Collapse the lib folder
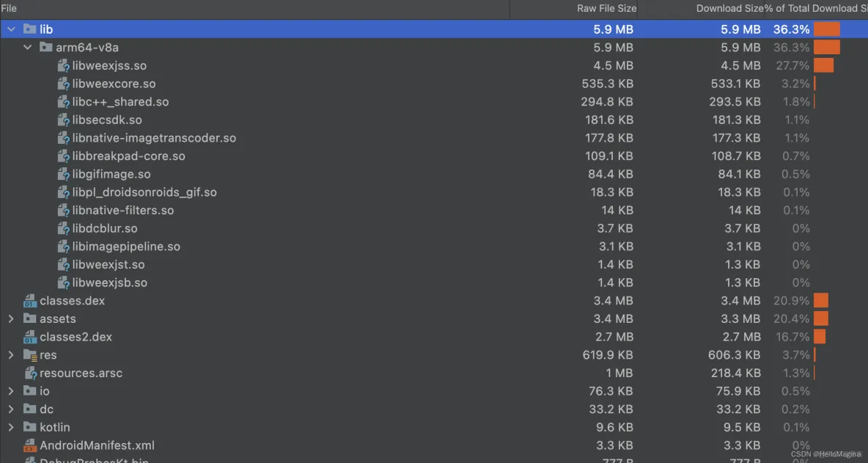 pyautogui.click(x=11, y=29)
